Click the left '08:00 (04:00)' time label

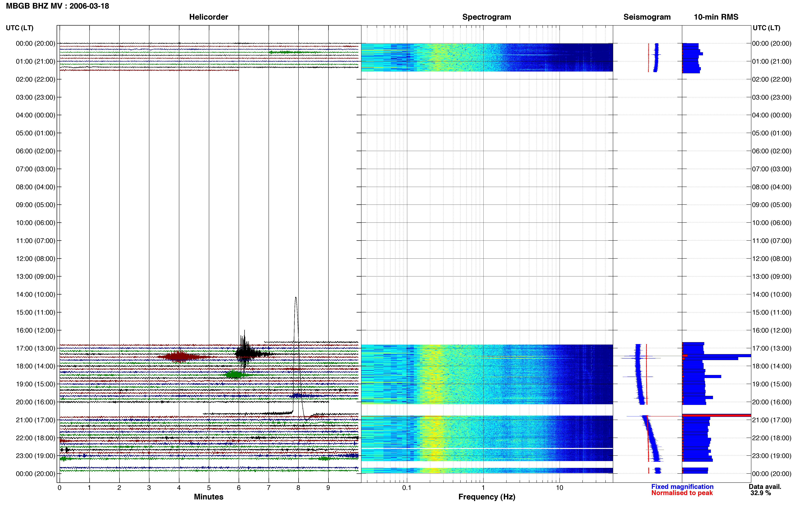[36, 187]
